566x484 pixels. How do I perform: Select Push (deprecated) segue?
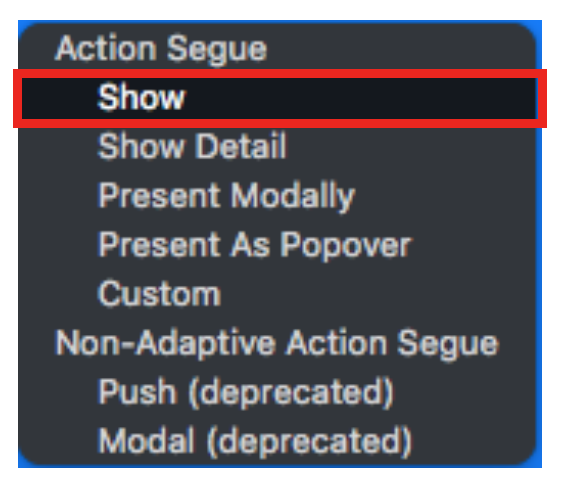click(x=280, y=392)
